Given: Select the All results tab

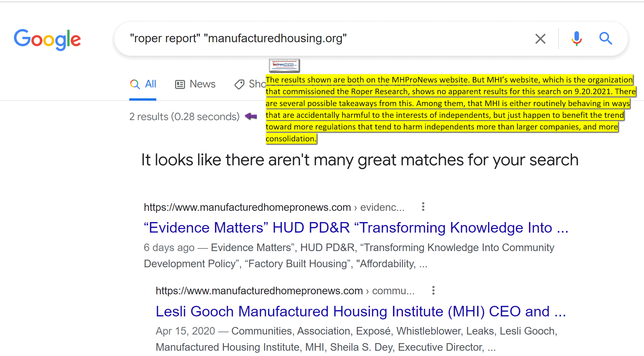Looking at the screenshot, I should click(143, 84).
